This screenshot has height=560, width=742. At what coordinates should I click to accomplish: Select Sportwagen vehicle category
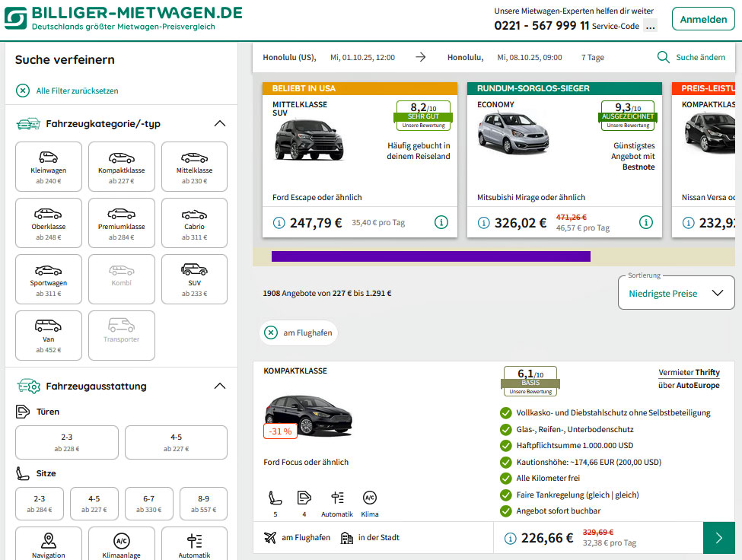click(x=48, y=279)
